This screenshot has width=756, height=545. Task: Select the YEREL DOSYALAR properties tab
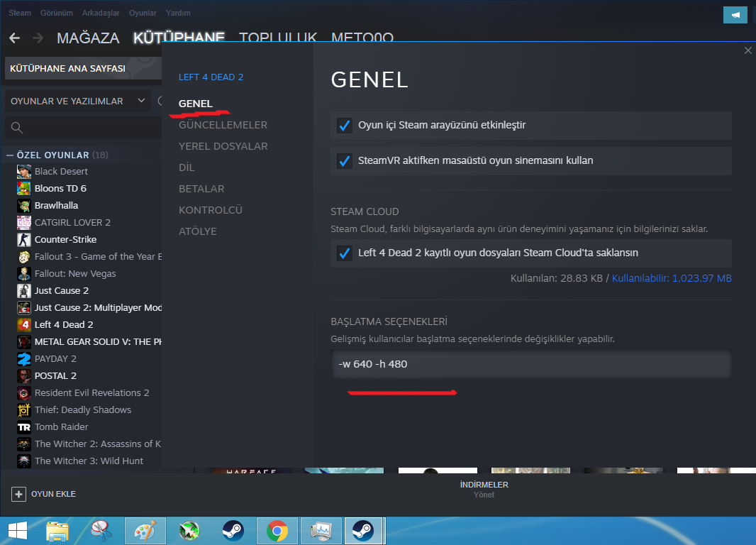223,146
